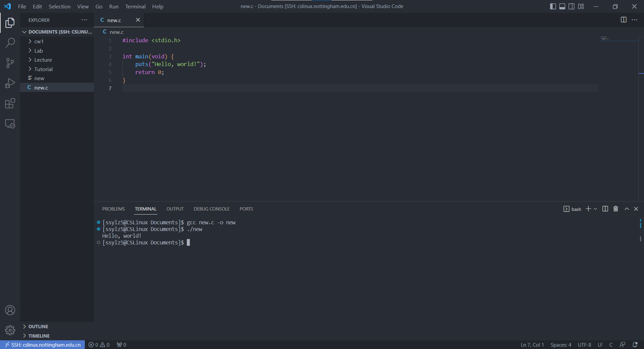Open the Accounts menu icon

point(10,310)
